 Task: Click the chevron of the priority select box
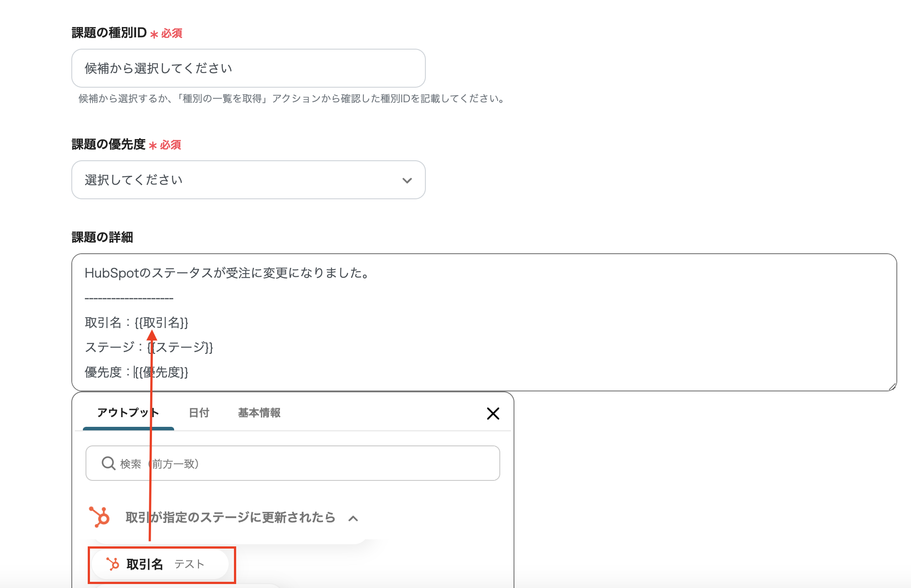(x=407, y=180)
